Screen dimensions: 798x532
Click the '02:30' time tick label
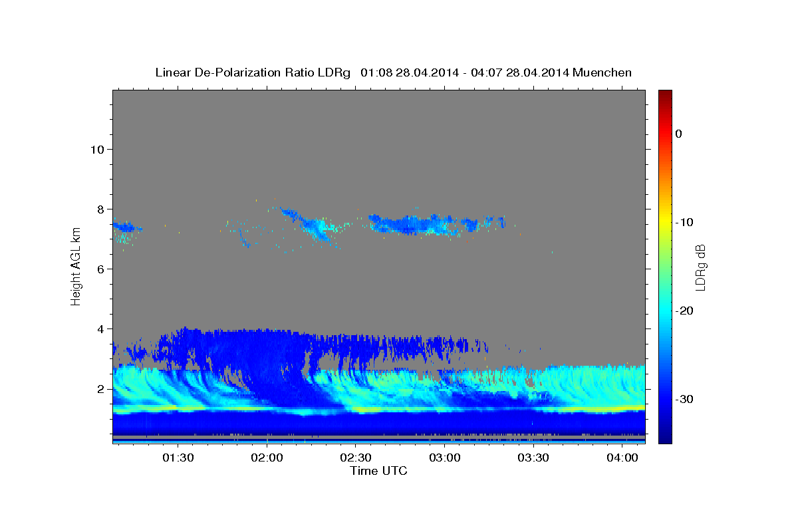[x=356, y=458]
